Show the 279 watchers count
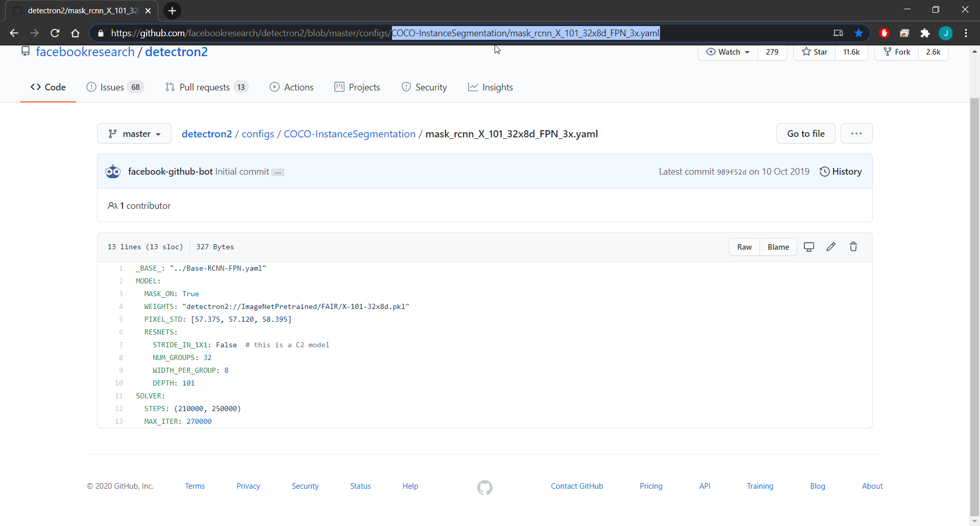This screenshot has width=980, height=526. coord(772,52)
